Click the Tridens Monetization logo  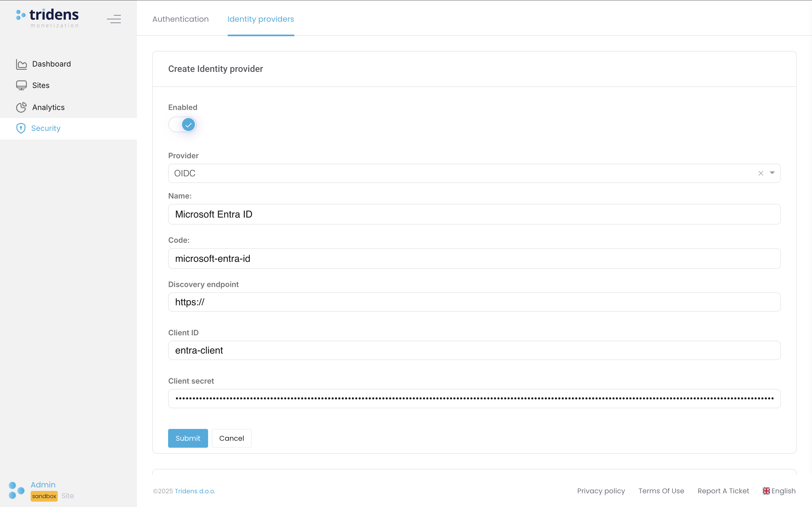(47, 18)
